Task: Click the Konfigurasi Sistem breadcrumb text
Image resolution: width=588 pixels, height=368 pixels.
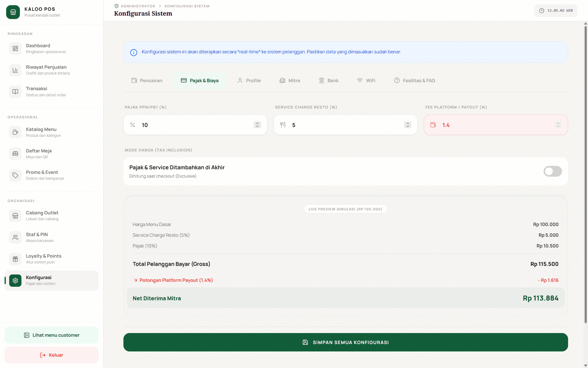Action: (187, 6)
